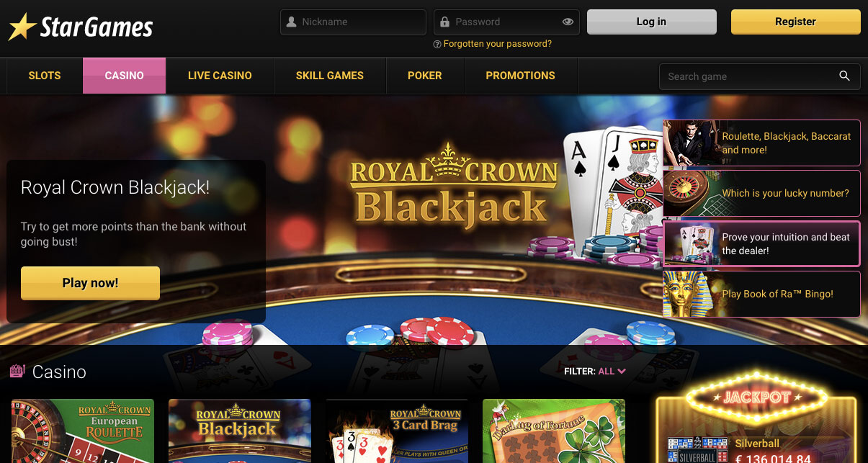Open the Play Book of Ra Bingo banner

(761, 294)
